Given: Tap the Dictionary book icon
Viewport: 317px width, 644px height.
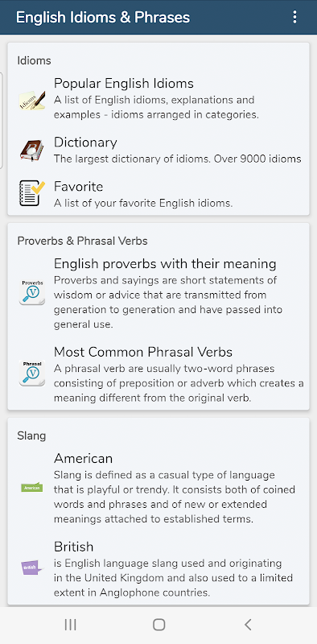Looking at the screenshot, I should [32, 151].
